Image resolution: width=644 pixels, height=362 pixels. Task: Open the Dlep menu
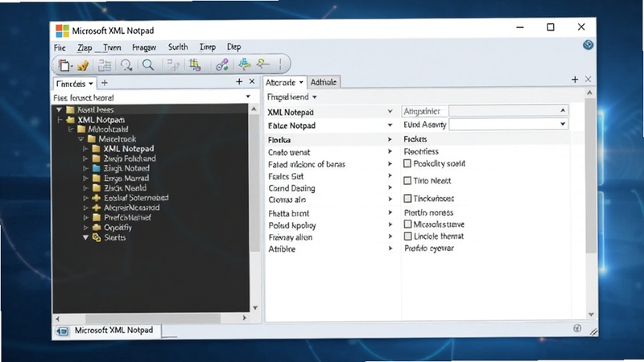[x=233, y=47]
